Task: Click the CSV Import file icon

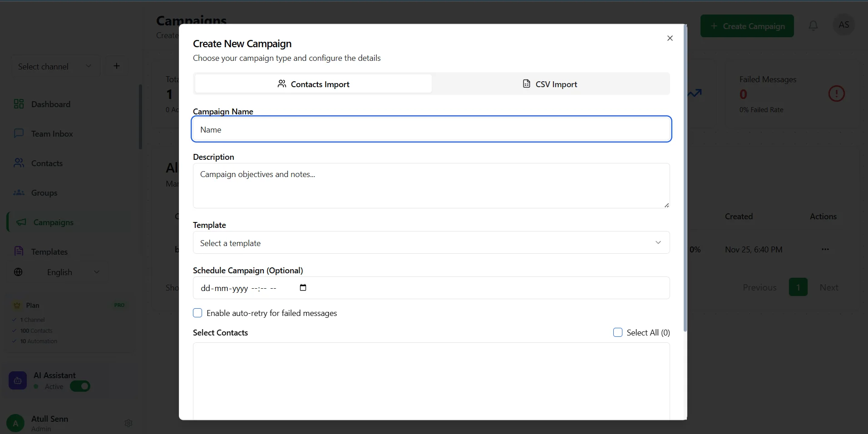Action: (527, 84)
